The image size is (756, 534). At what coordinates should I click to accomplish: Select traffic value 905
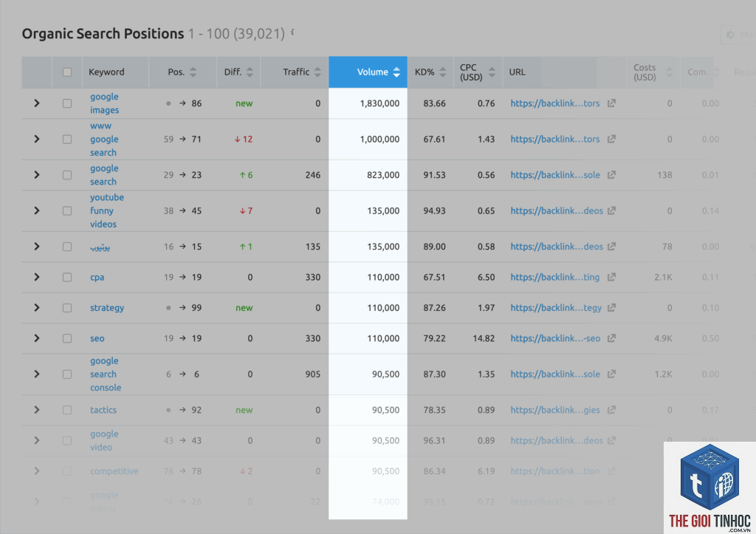[312, 374]
